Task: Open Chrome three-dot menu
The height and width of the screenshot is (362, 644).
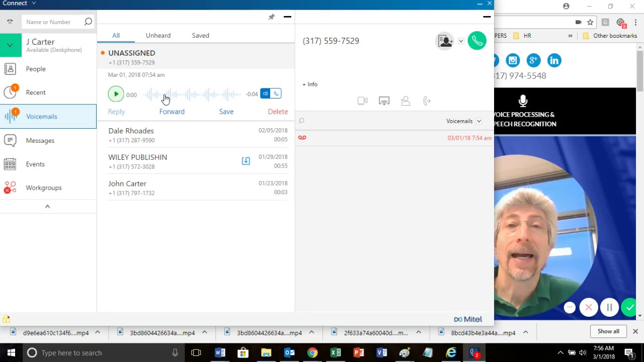Action: pyautogui.click(x=636, y=22)
